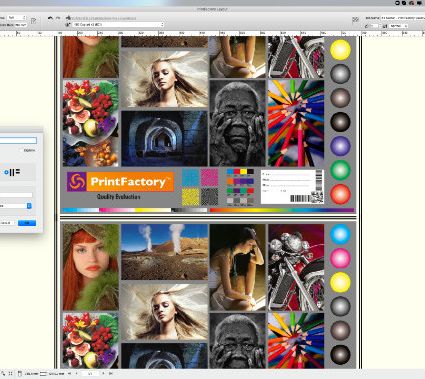The height and width of the screenshot is (379, 425).
Task: Click the PrintFactory logo in the upper chart
Action: (x=120, y=182)
